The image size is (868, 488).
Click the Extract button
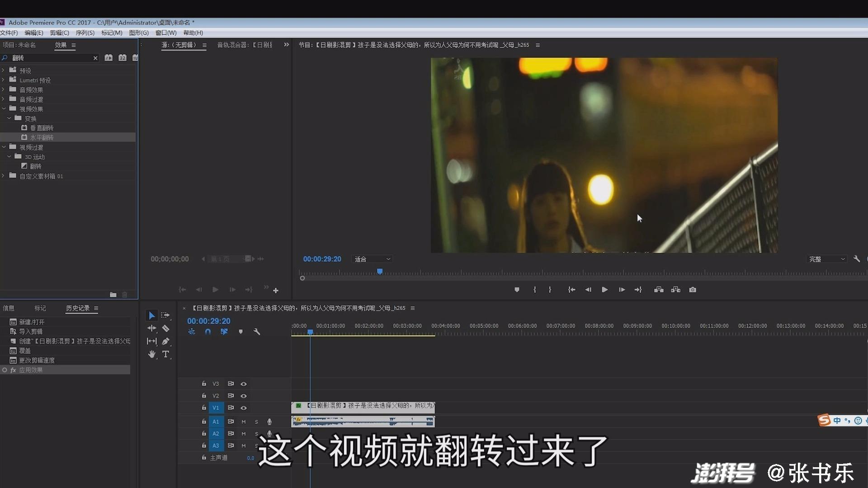pyautogui.click(x=675, y=290)
